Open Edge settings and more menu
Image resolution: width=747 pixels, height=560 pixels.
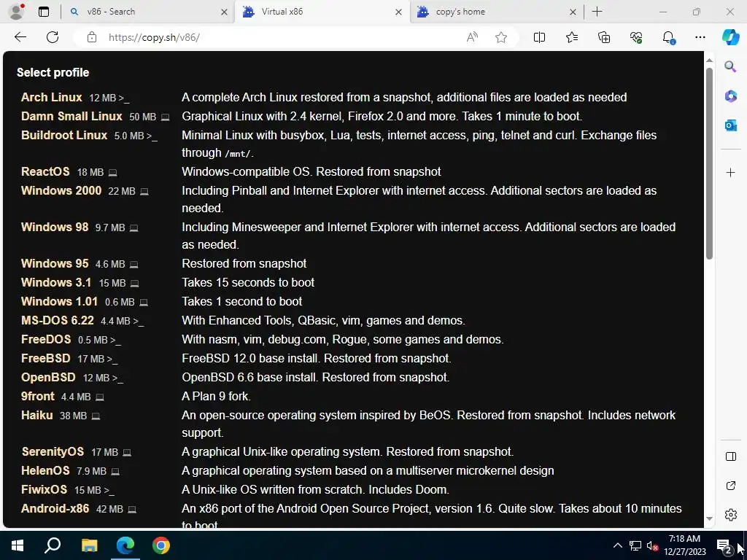700,37
